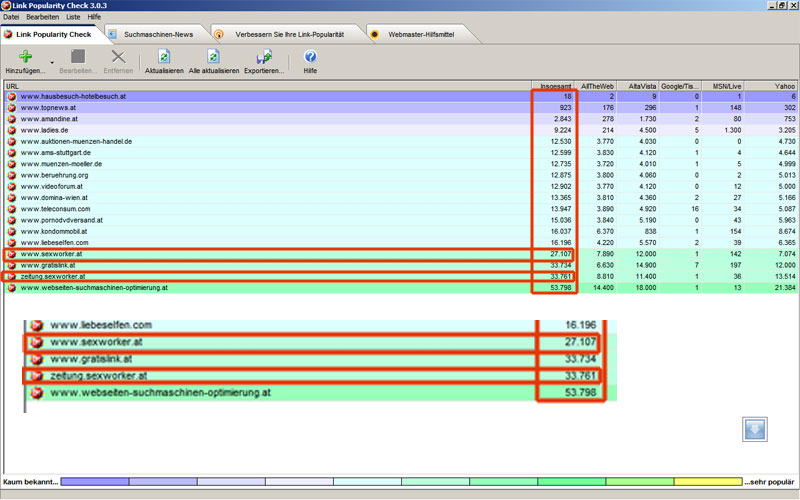Select row www.teleconsum.com
Image resolution: width=800 pixels, height=500 pixels.
click(401, 209)
